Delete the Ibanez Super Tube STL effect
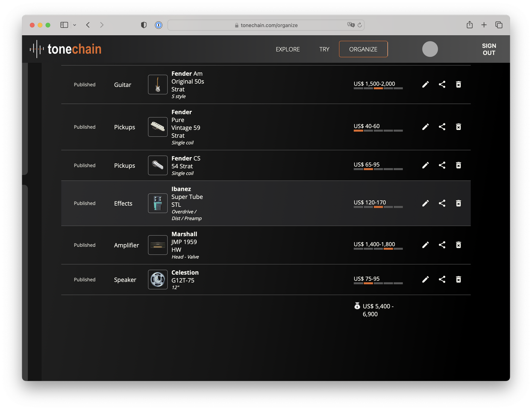 (459, 203)
